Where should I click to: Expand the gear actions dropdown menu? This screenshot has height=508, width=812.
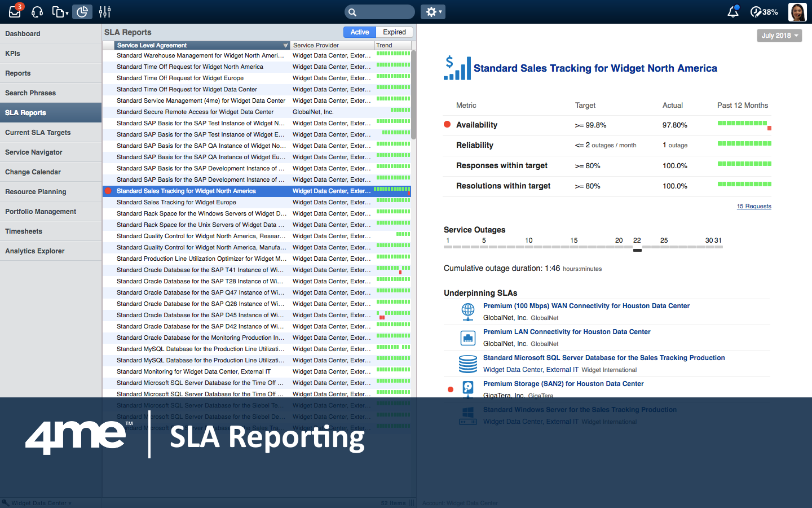[x=433, y=12]
